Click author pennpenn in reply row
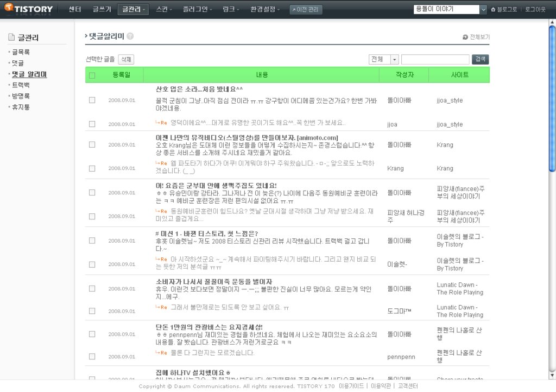 (401, 357)
